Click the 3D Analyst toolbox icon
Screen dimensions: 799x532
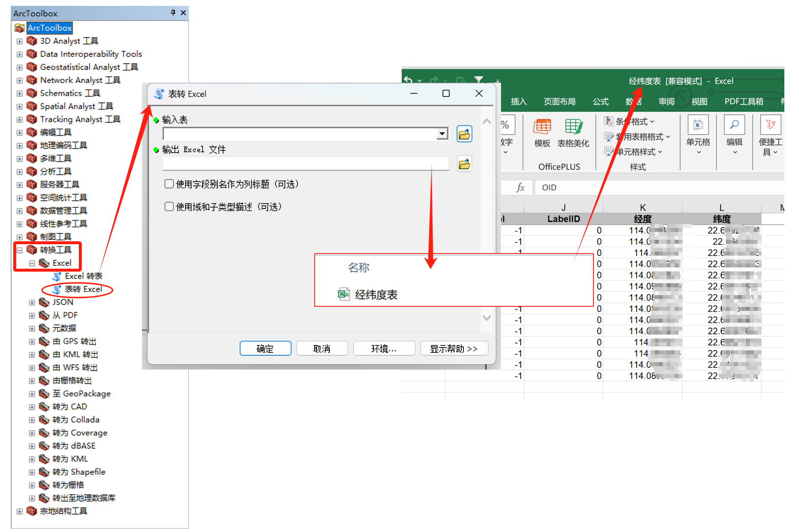pyautogui.click(x=32, y=41)
